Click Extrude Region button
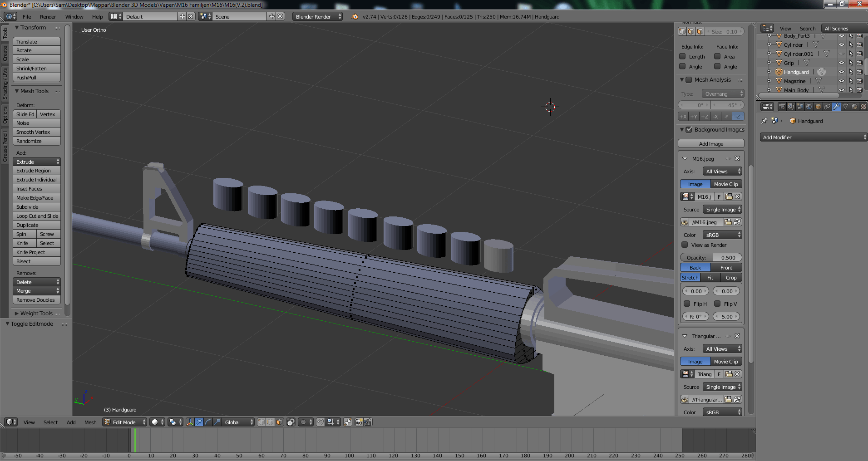This screenshot has width=868, height=461. 37,171
